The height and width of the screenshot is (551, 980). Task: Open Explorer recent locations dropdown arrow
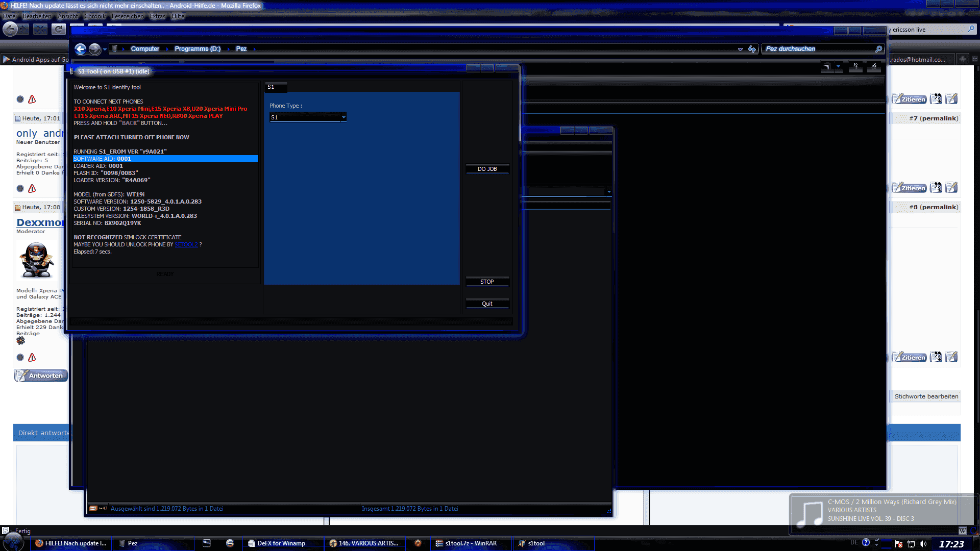[105, 49]
